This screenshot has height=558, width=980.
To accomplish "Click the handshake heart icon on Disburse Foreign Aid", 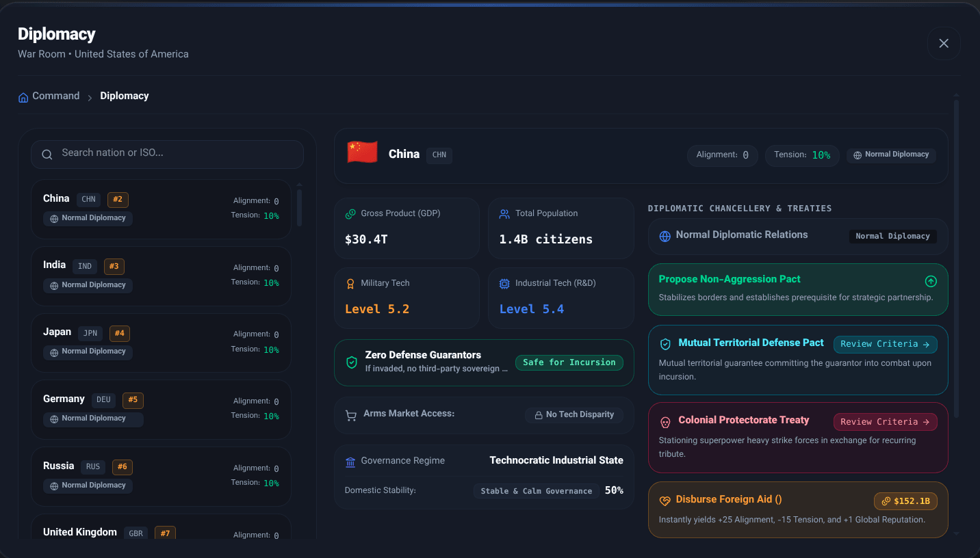I will point(665,501).
